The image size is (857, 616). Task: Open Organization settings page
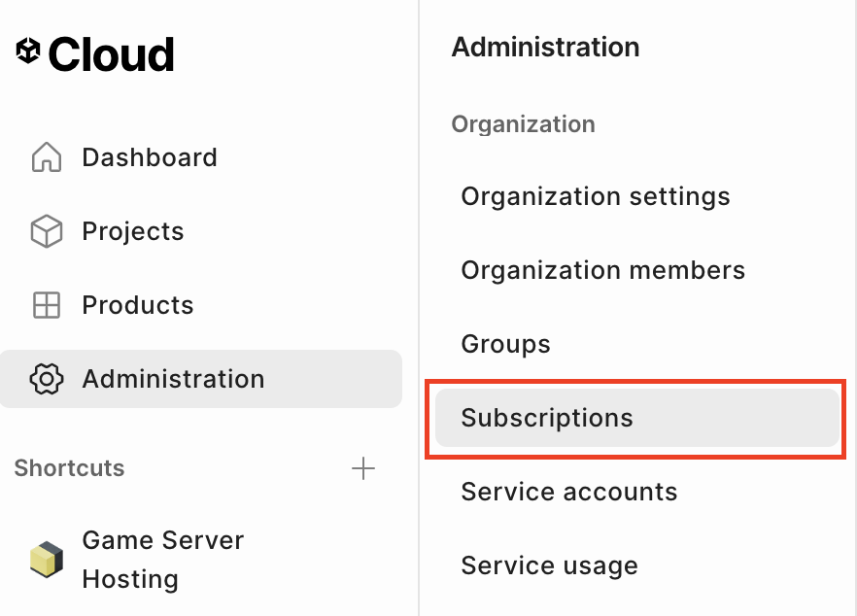596,196
